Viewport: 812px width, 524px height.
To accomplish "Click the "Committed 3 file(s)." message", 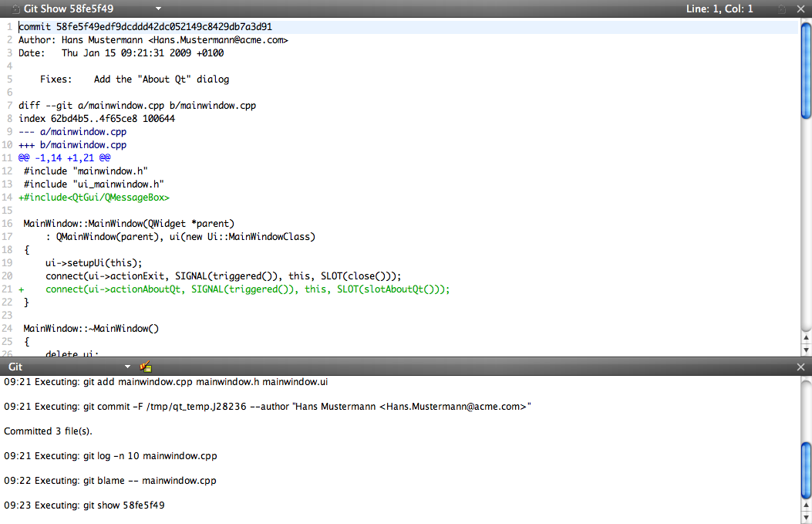I will click(x=48, y=431).
